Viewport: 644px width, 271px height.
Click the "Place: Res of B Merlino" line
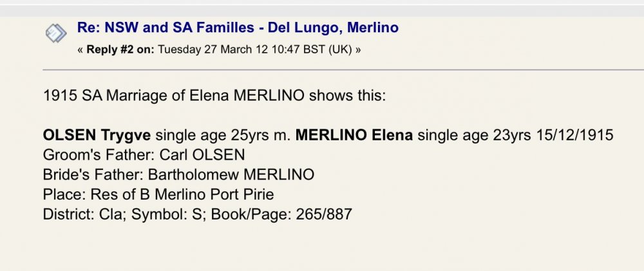click(158, 194)
